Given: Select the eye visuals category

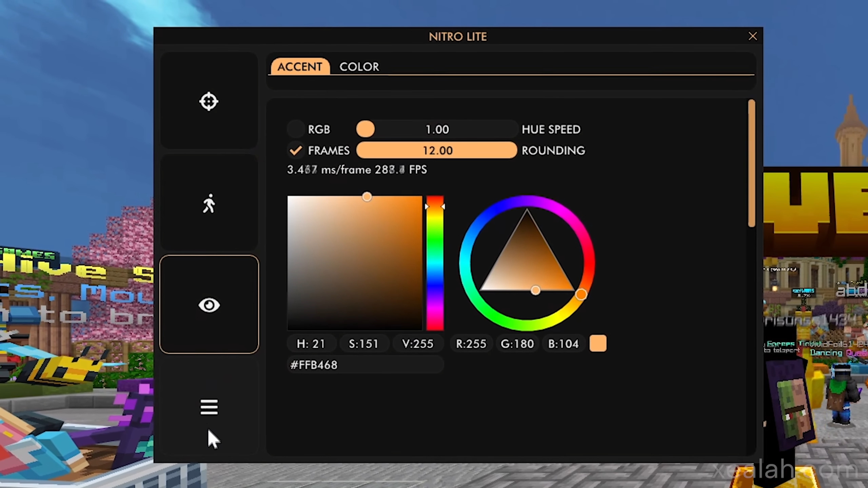Looking at the screenshot, I should coord(209,305).
